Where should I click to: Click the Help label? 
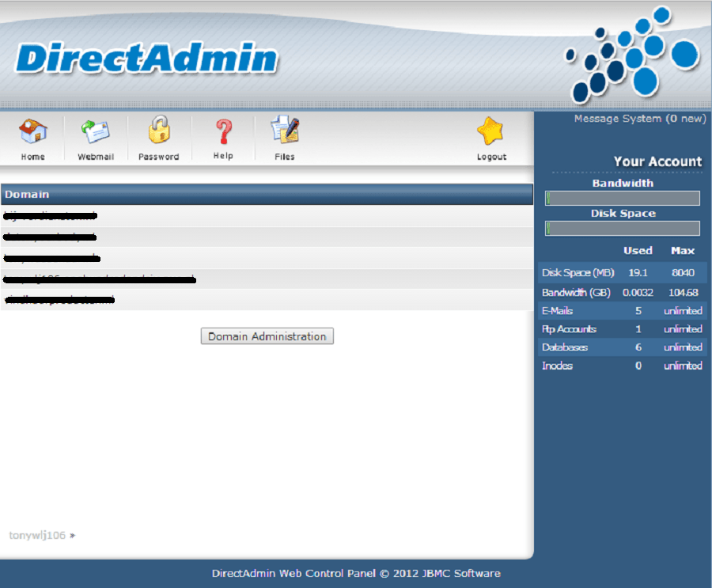click(x=223, y=156)
